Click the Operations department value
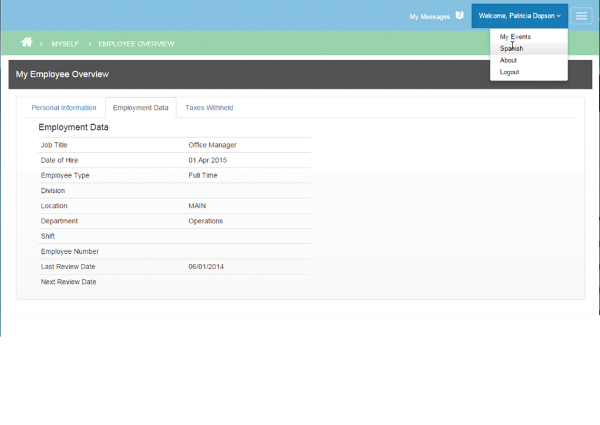This screenshot has height=425, width=600. (205, 221)
